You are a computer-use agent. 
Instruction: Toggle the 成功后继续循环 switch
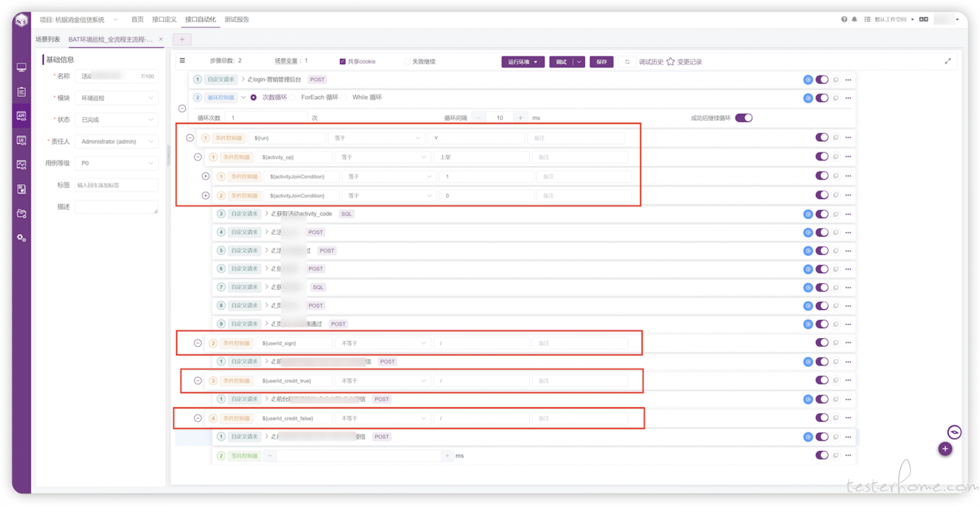(x=744, y=118)
